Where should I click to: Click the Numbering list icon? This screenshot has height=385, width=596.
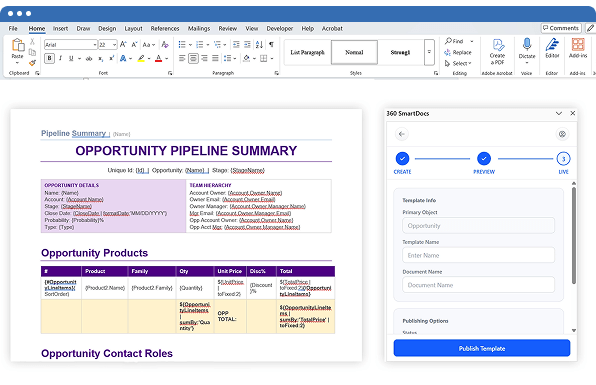(200, 44)
